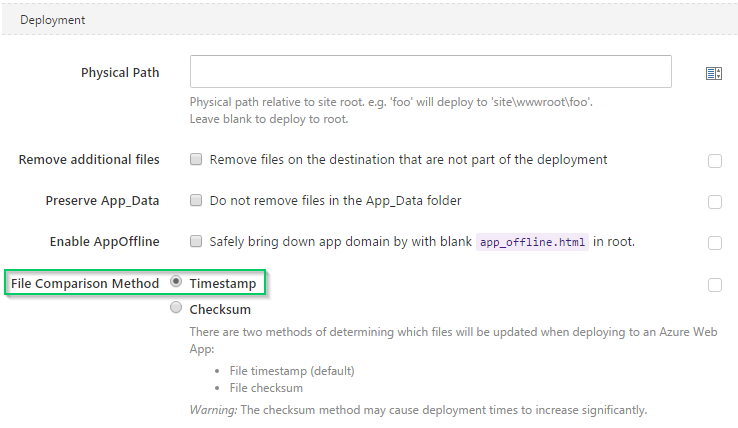Choose the Checksum radio button
738x428 pixels.
(x=176, y=307)
